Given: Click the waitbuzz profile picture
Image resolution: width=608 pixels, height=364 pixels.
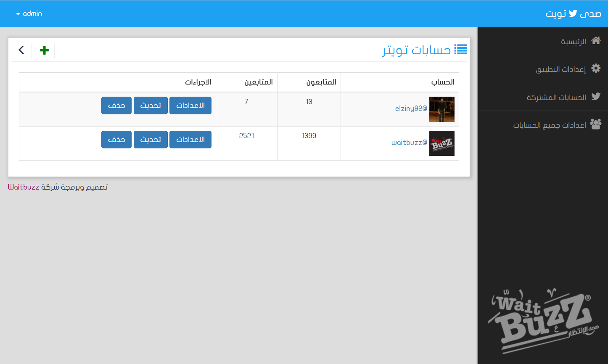Looking at the screenshot, I should tap(442, 143).
